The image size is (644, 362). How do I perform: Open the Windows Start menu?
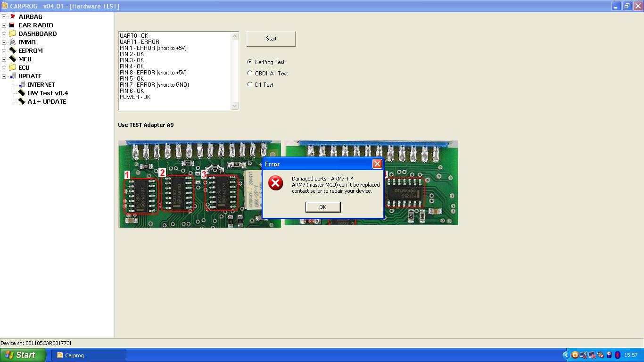tap(23, 355)
